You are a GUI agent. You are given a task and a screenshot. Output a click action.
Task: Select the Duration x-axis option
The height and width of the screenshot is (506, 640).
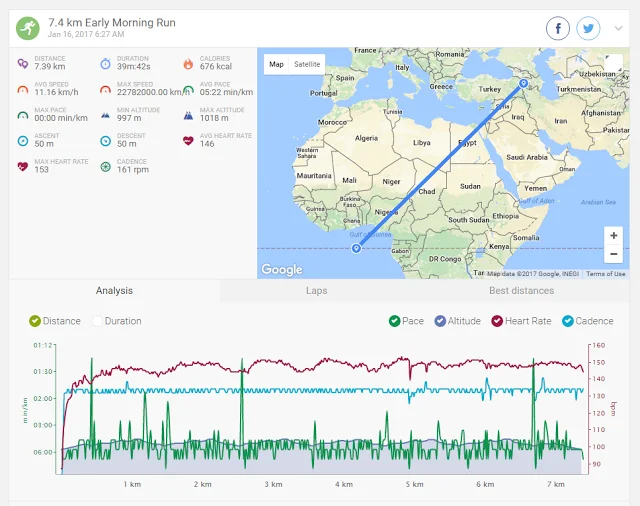click(x=98, y=321)
